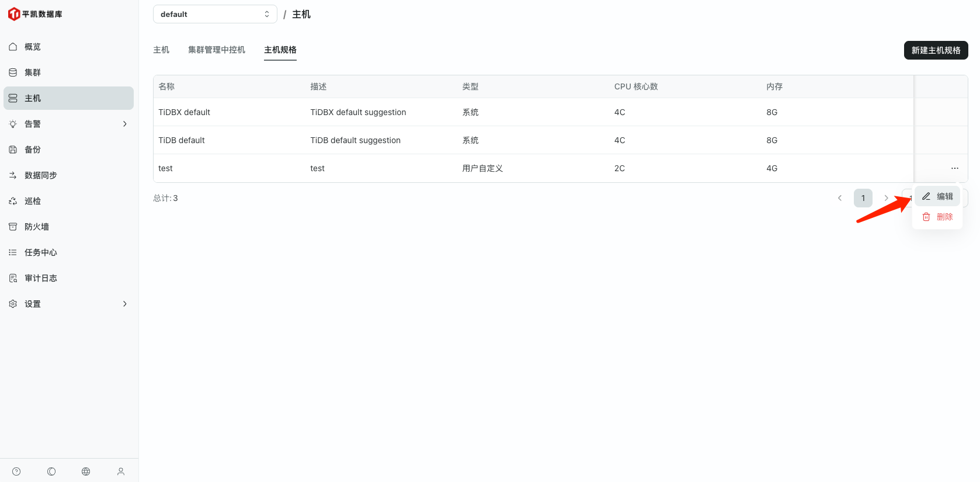Select page 1 in pagination

863,198
